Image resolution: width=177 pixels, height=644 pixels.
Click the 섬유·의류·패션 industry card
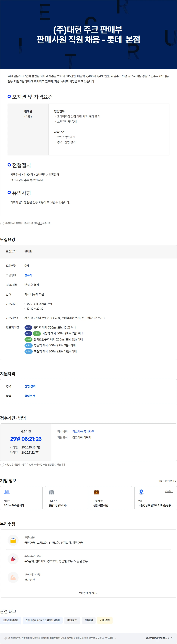[111, 498]
